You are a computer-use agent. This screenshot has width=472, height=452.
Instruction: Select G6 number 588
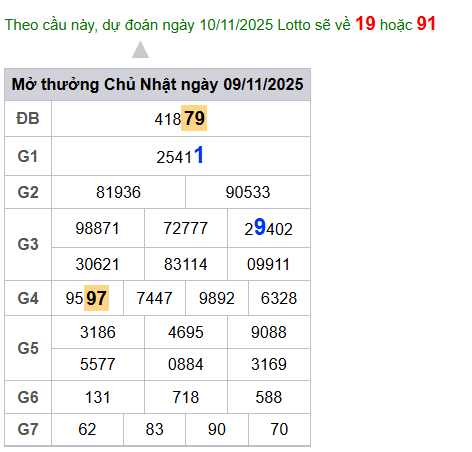pos(269,397)
